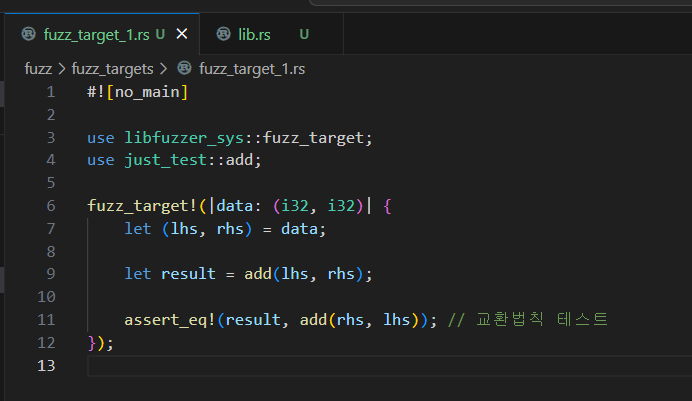Expand the chevron after fuzz_targets breadcrumb
Image resolution: width=692 pixels, height=401 pixels.
pyautogui.click(x=163, y=69)
